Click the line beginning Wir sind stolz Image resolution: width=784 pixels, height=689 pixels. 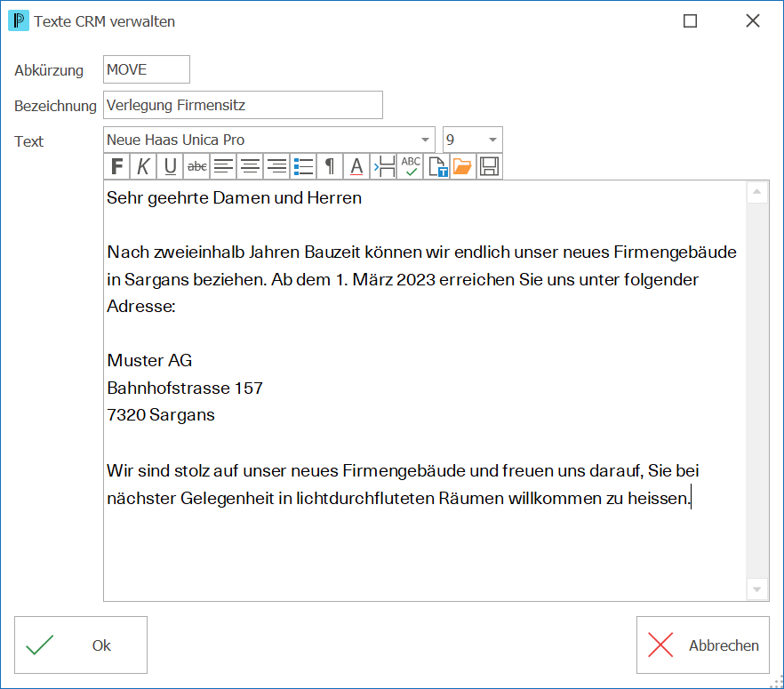tap(403, 471)
